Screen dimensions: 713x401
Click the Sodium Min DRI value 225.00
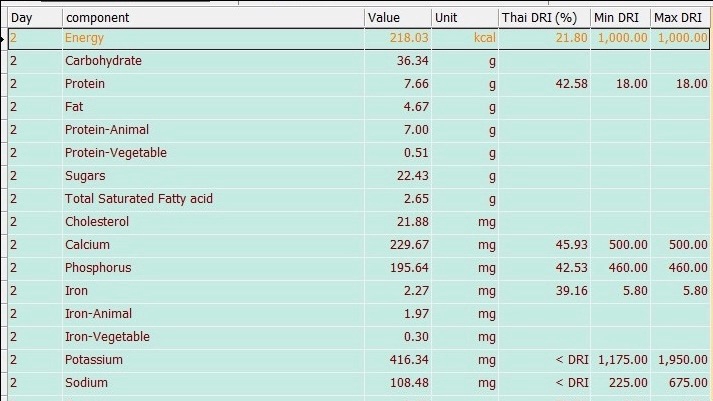[628, 383]
